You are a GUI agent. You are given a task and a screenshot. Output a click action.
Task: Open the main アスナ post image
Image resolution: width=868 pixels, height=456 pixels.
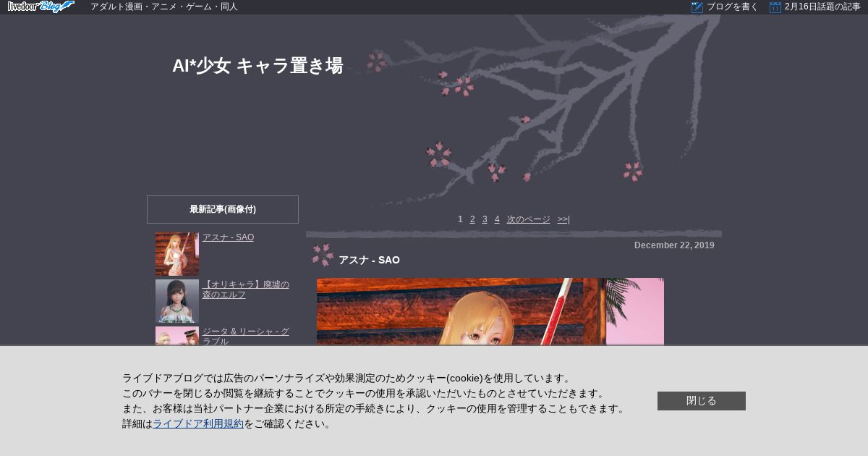490,312
